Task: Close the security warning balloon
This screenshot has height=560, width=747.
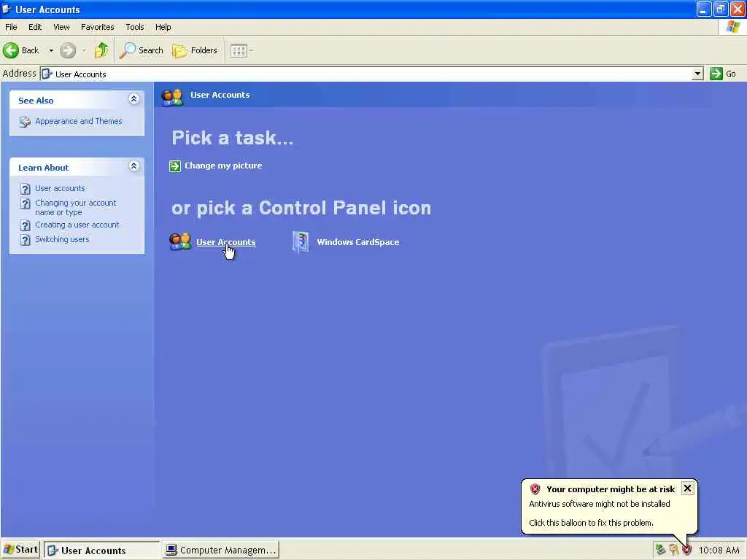Action: tap(687, 488)
